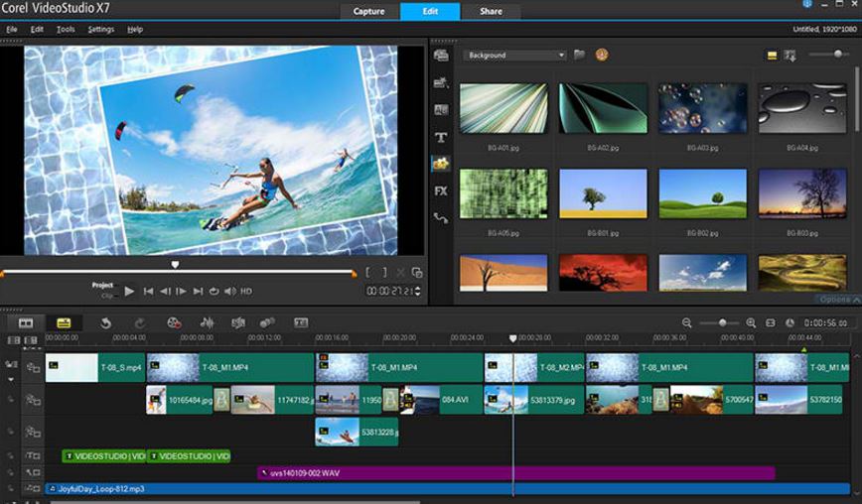Switch to Storyboard view
862x504 pixels.
coord(26,322)
